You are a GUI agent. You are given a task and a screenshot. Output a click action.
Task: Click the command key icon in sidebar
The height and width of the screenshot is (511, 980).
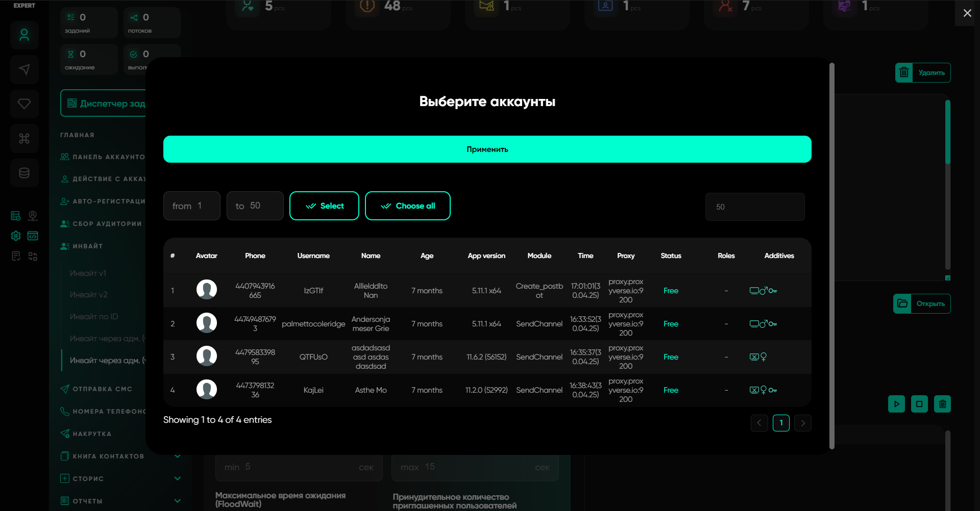(x=24, y=139)
